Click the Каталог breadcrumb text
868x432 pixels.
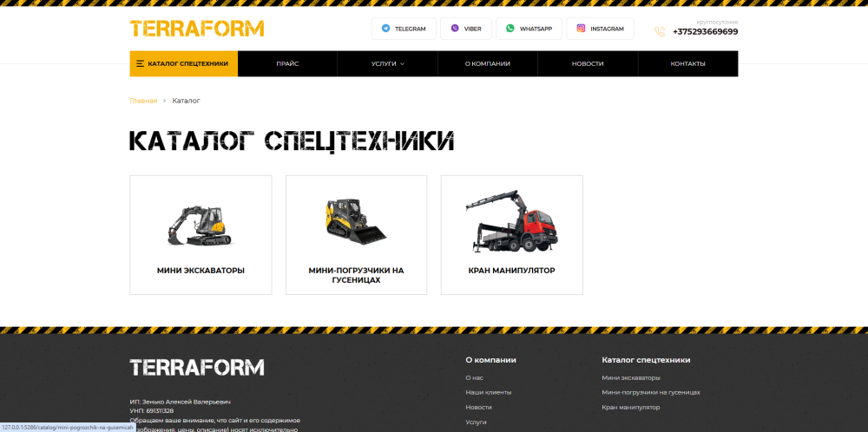point(186,101)
